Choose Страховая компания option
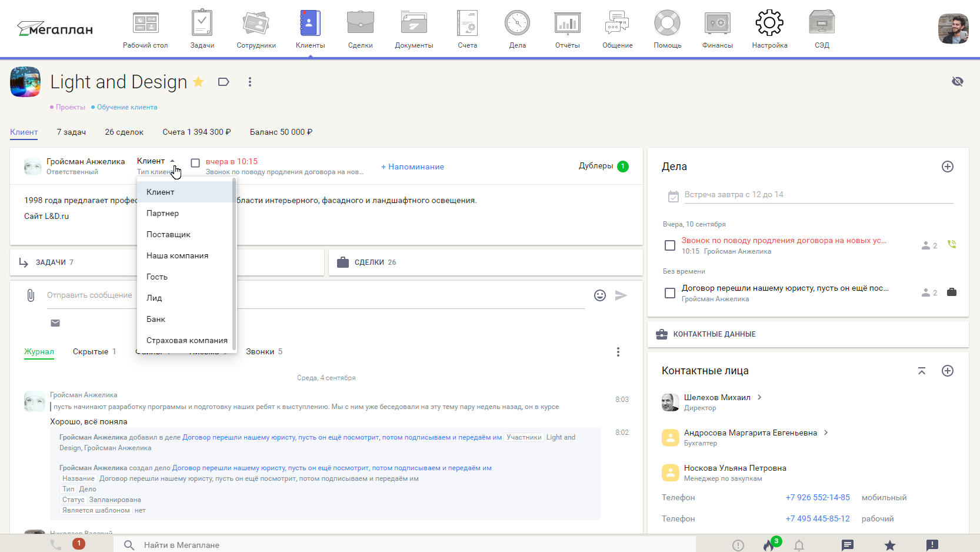Screen dimensions: 980x552 click(186, 340)
